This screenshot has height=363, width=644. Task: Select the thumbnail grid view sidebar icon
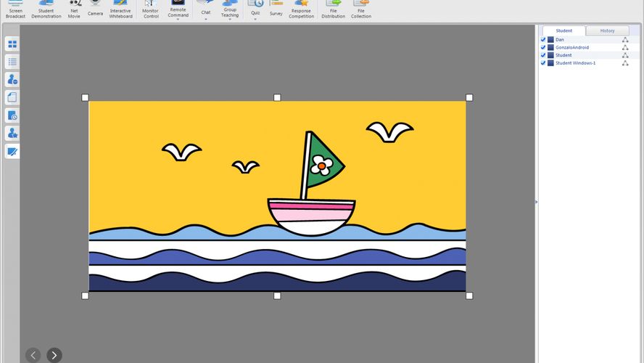pos(12,44)
